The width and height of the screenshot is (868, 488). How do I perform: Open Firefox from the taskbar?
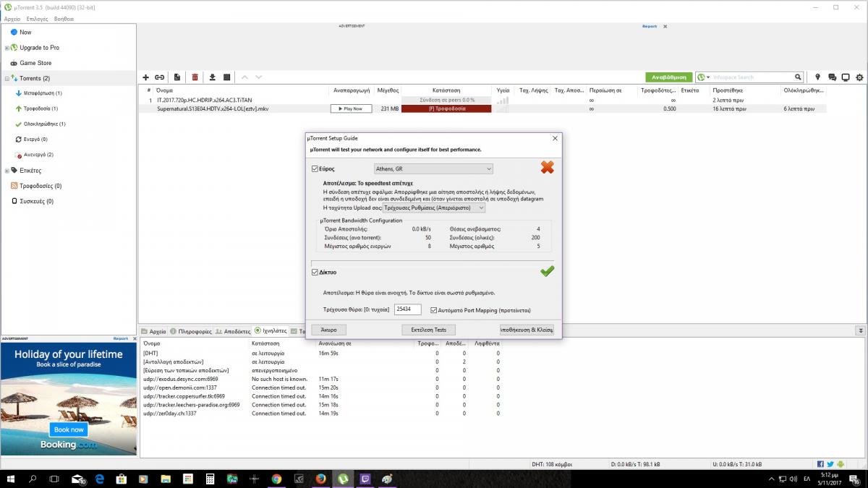[321, 479]
